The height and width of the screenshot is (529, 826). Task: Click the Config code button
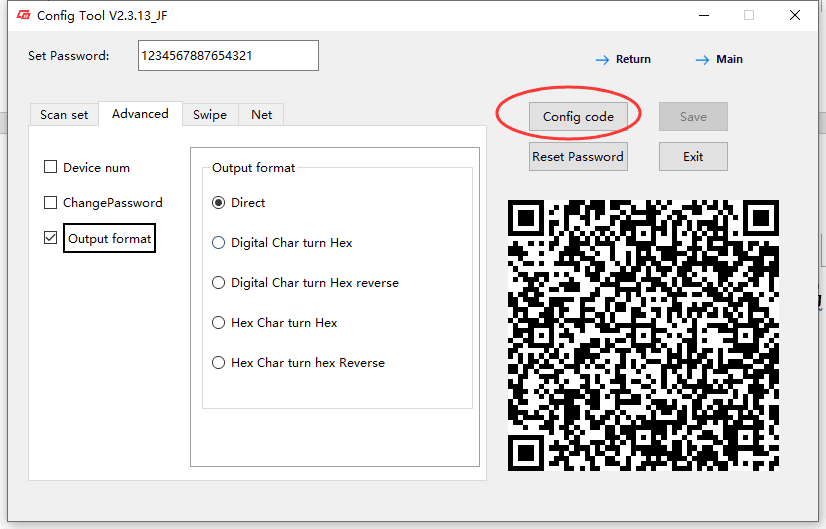tap(578, 116)
